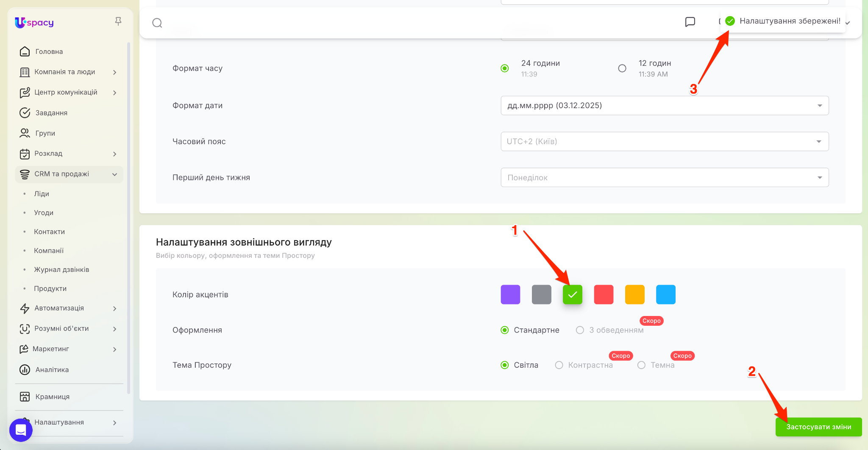Choose the Світла theme radio button

505,365
